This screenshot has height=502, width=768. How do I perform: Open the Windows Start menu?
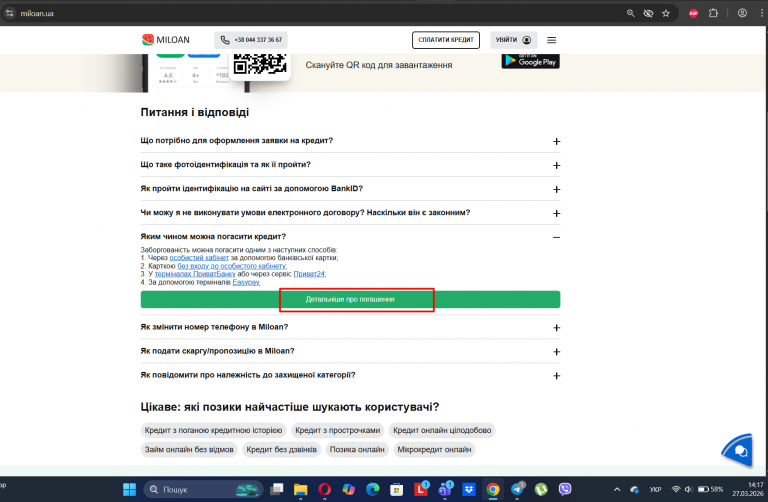coord(129,489)
